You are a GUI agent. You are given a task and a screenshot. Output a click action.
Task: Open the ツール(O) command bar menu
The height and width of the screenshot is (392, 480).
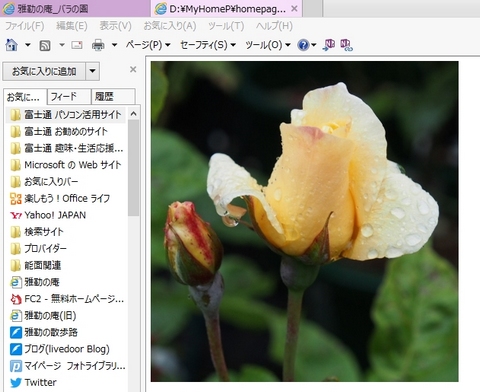pos(268,45)
